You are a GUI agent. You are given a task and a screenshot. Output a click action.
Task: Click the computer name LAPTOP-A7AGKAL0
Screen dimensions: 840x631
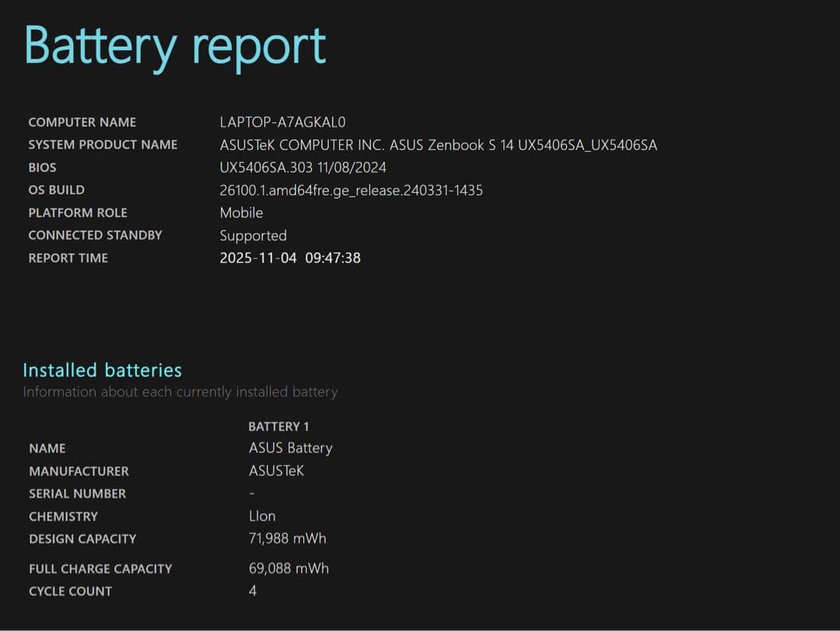coord(282,122)
